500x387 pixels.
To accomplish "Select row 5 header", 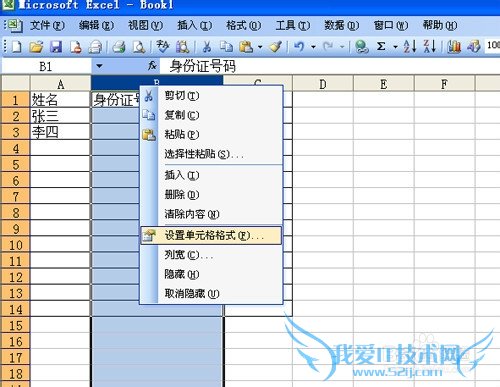I will 16,165.
